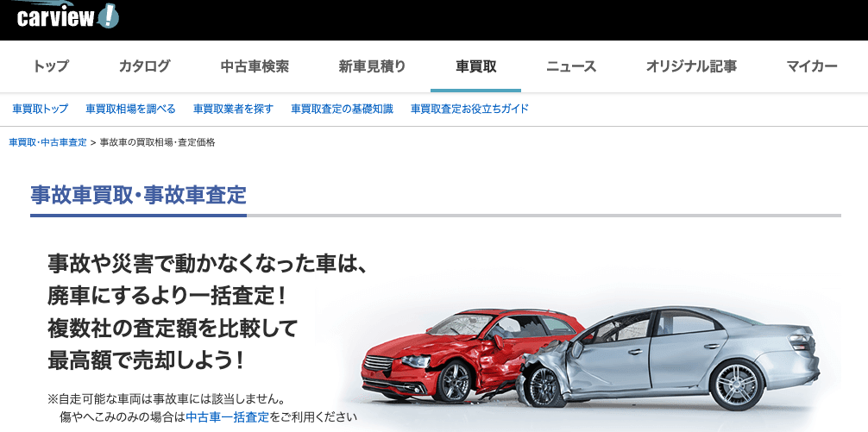This screenshot has width=868, height=432.
Task: Click the carview! logo
Action: pos(67,17)
